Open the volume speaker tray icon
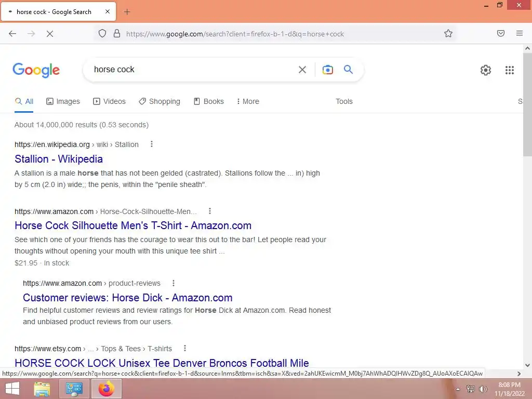The width and height of the screenshot is (532, 399). (x=483, y=389)
